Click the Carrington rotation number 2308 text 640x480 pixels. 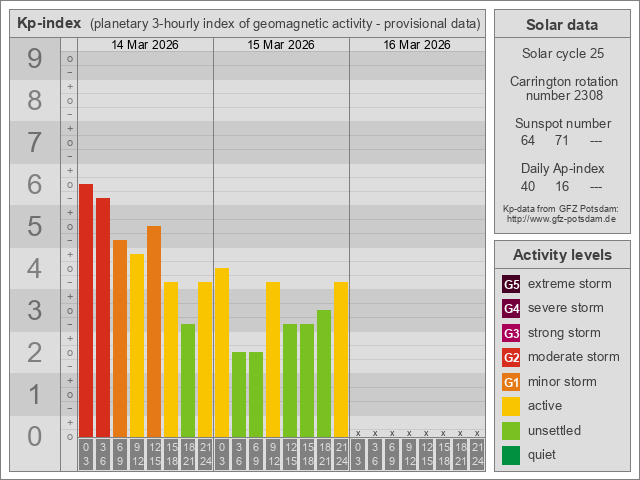pos(561,88)
